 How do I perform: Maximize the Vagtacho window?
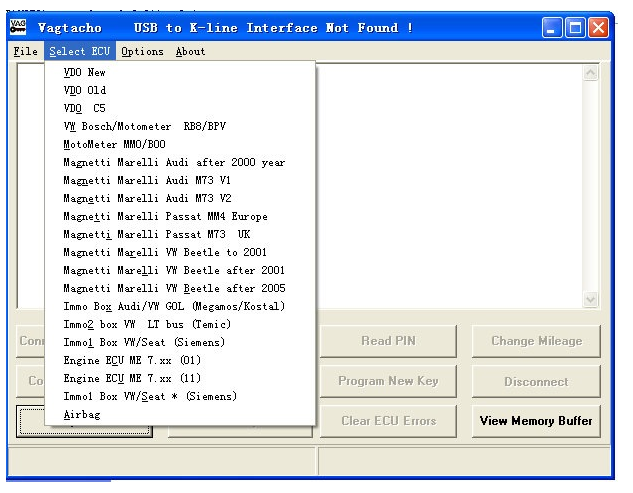tap(575, 28)
